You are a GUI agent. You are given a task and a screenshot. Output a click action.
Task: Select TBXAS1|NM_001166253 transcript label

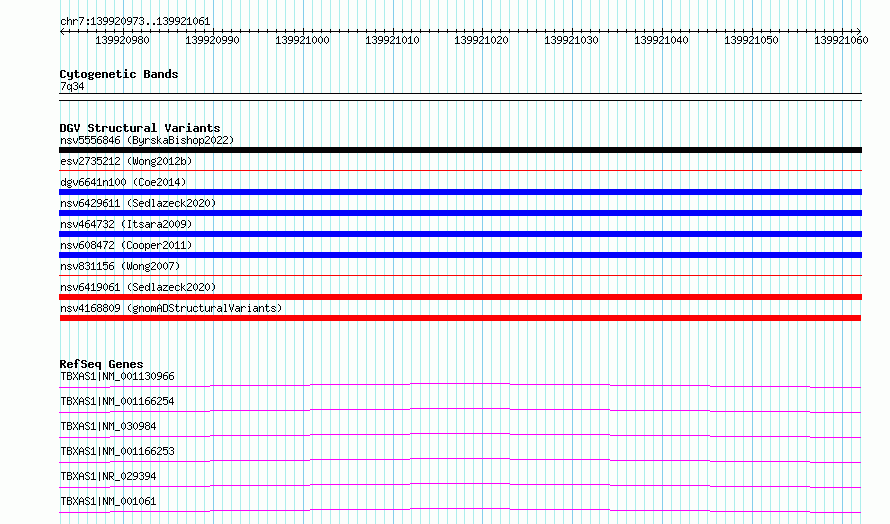pos(117,451)
